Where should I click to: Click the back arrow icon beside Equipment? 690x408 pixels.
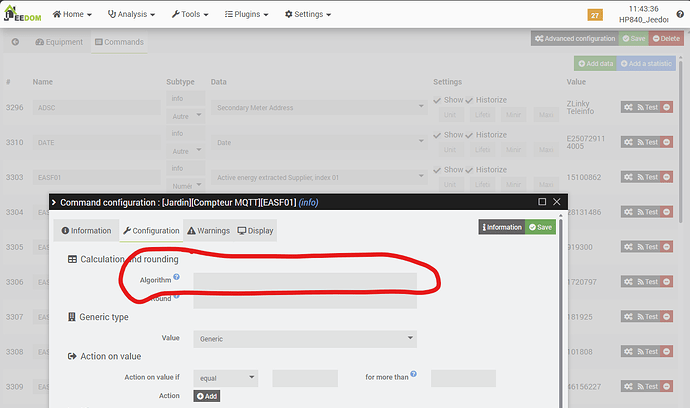coord(15,42)
